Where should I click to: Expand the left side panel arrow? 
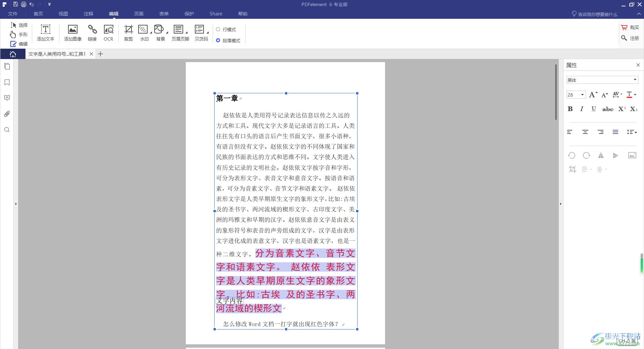coord(16,204)
